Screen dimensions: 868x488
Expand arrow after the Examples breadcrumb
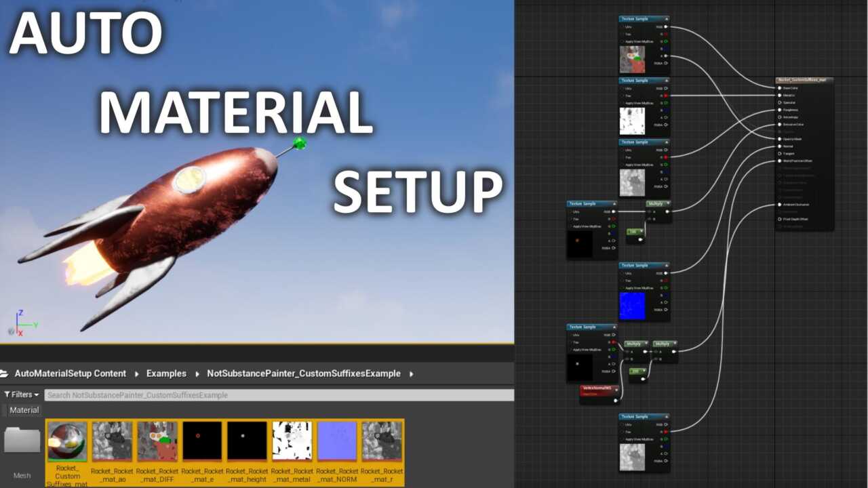[x=197, y=373]
